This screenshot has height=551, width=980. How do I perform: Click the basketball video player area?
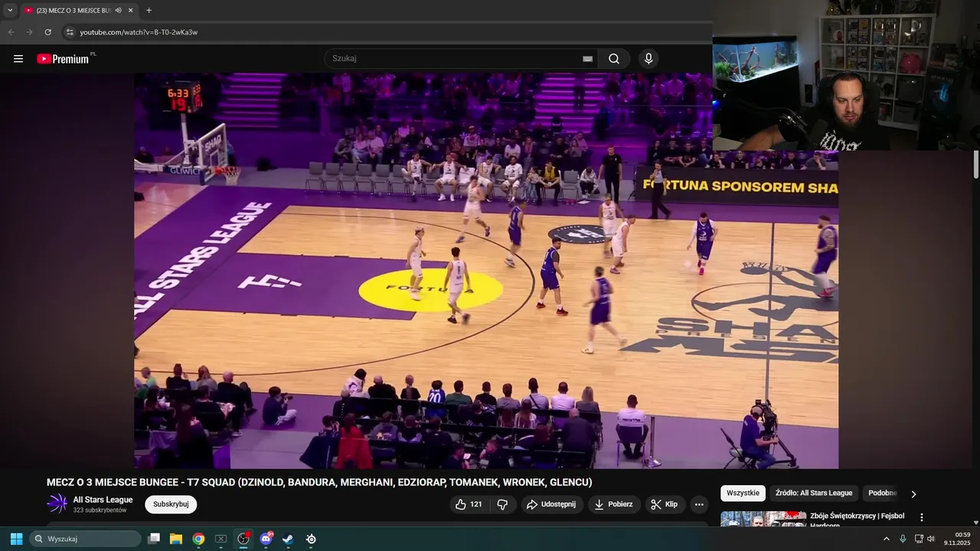pos(486,270)
